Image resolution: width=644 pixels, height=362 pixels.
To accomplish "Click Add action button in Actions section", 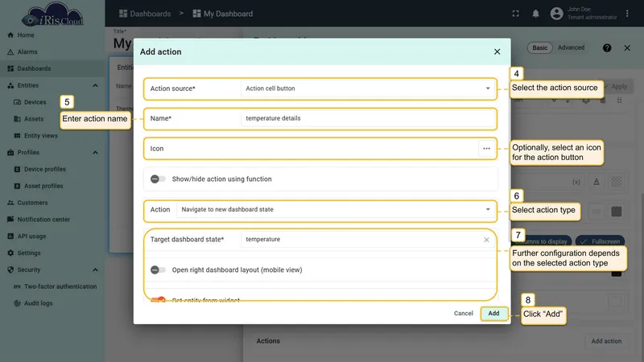I will tap(606, 341).
